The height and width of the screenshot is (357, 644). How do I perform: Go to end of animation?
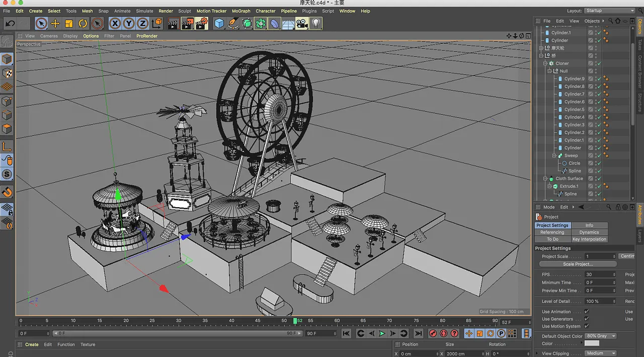point(418,333)
